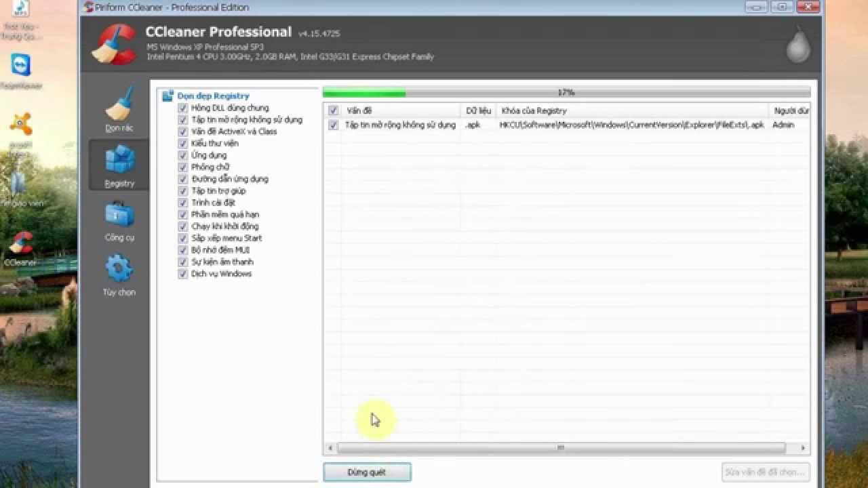The width and height of the screenshot is (868, 488).
Task: Uncheck the .apk result row checkbox
Action: pos(333,125)
